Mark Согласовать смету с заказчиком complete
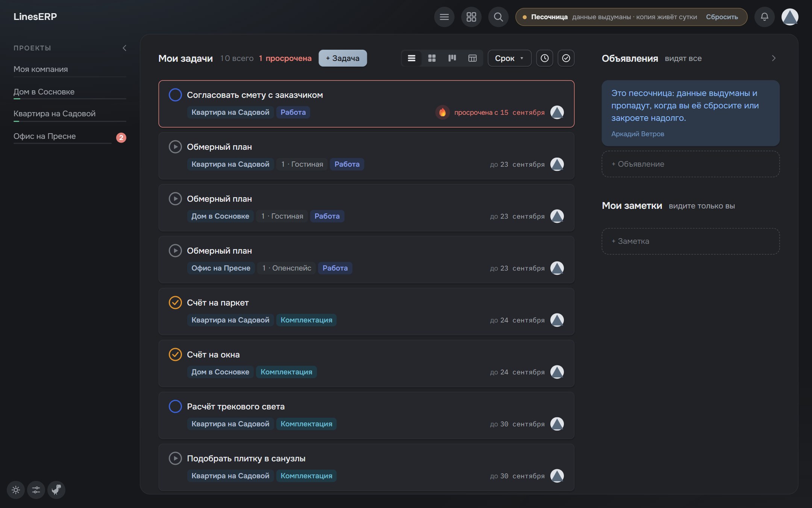The width and height of the screenshot is (812, 508). click(x=175, y=95)
